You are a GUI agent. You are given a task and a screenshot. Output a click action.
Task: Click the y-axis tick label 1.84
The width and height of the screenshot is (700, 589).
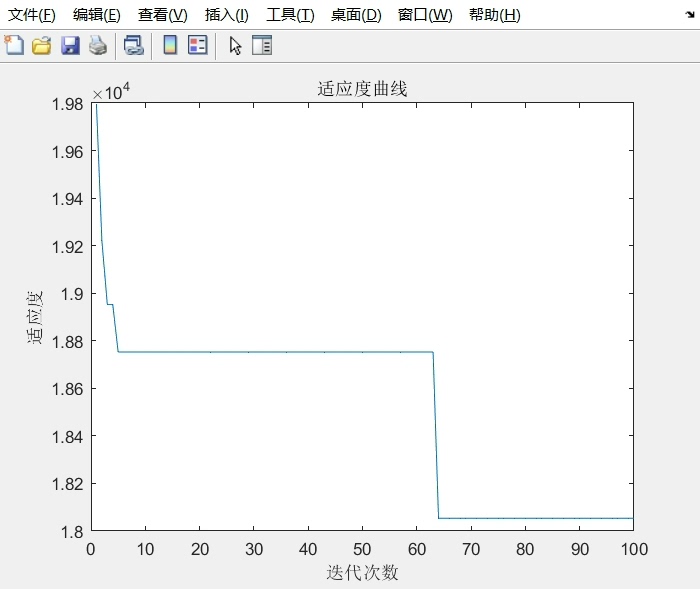67,436
